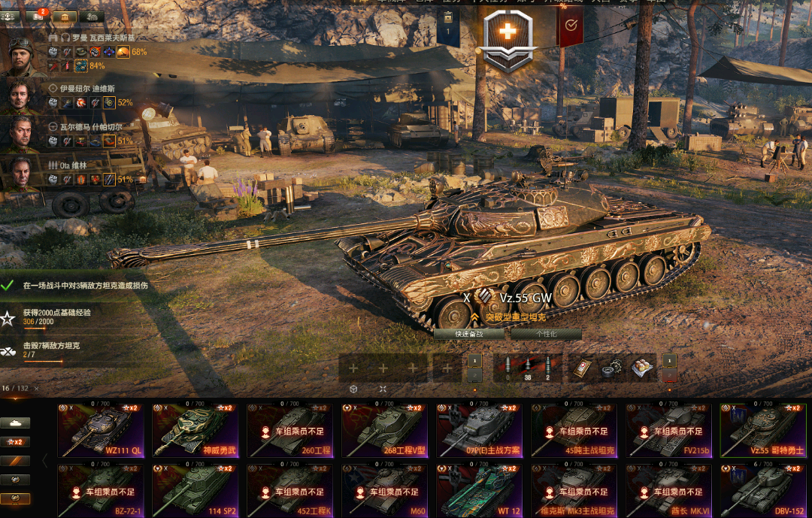Select the first-aid consumable slot
The height and width of the screenshot is (518, 812).
click(x=583, y=368)
